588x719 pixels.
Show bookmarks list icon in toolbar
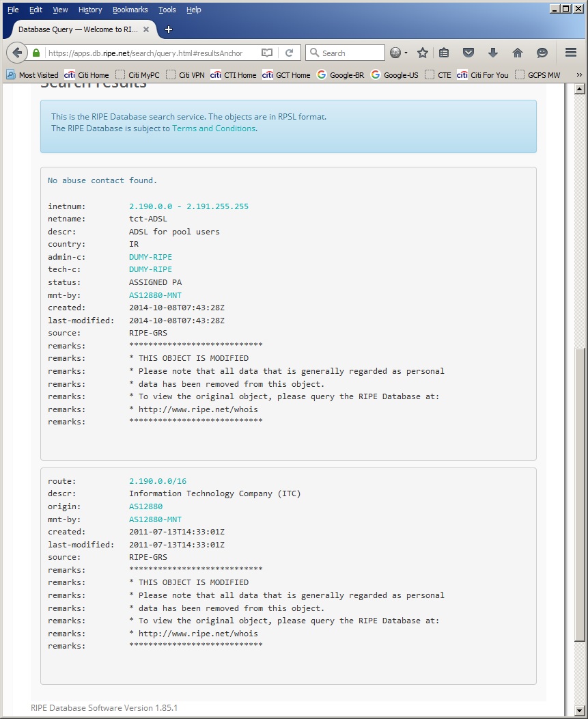point(444,53)
